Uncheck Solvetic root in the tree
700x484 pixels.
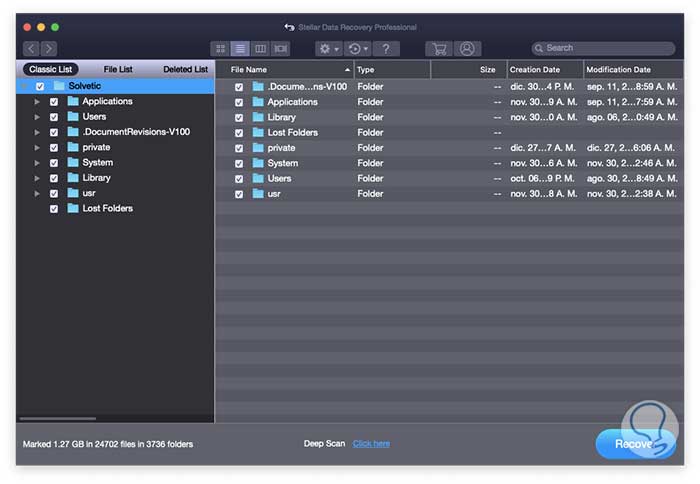point(40,86)
